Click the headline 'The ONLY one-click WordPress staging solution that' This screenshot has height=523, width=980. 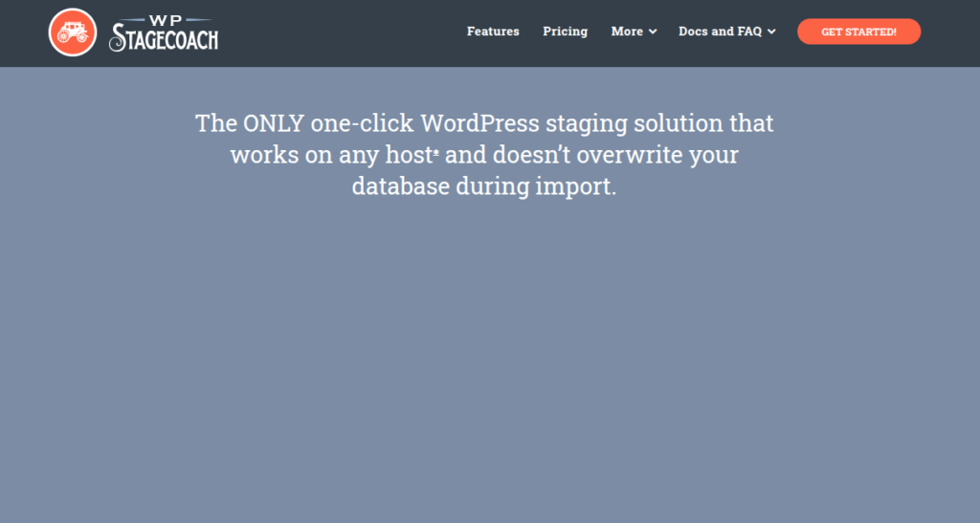point(484,123)
